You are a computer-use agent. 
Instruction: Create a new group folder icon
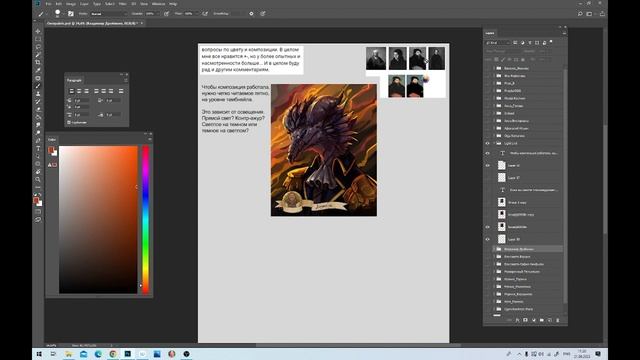[542, 320]
